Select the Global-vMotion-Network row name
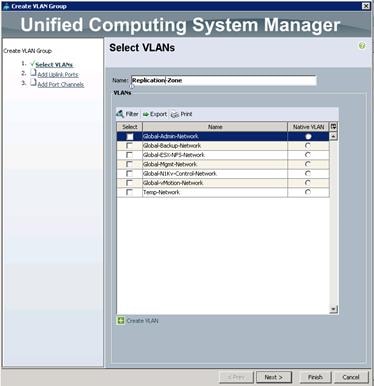The height and width of the screenshot is (386, 374). [x=173, y=183]
